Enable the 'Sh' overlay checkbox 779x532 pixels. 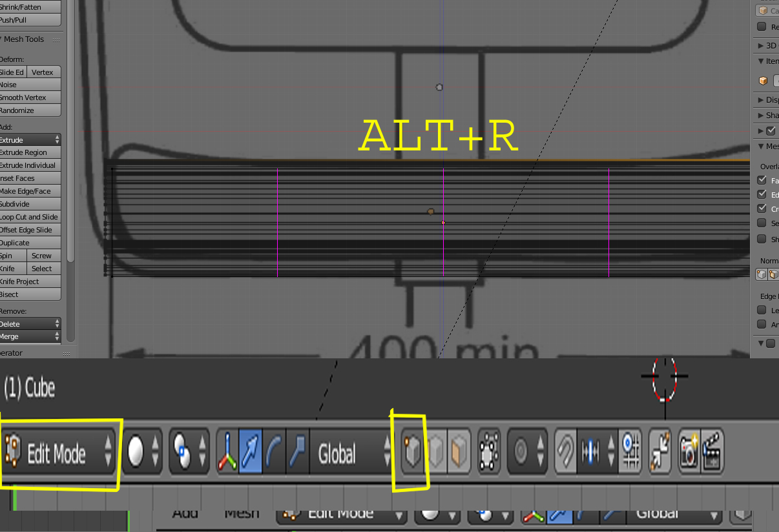coord(762,239)
